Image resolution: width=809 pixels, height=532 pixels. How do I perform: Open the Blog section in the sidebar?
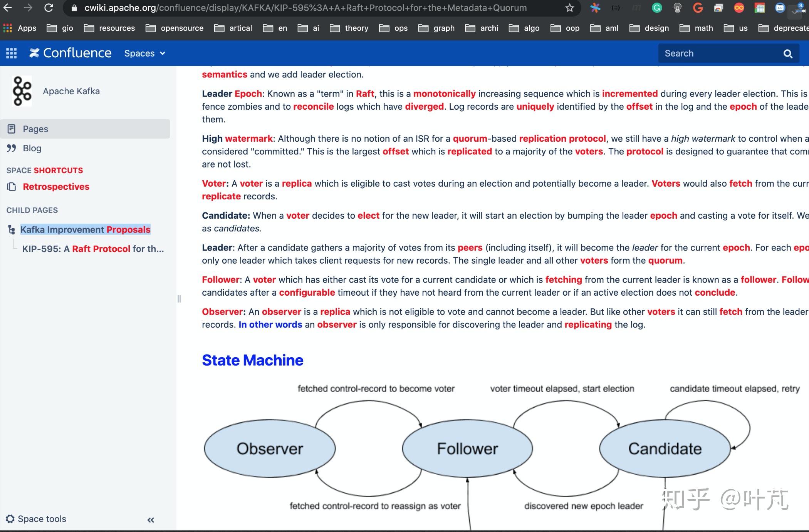point(32,148)
